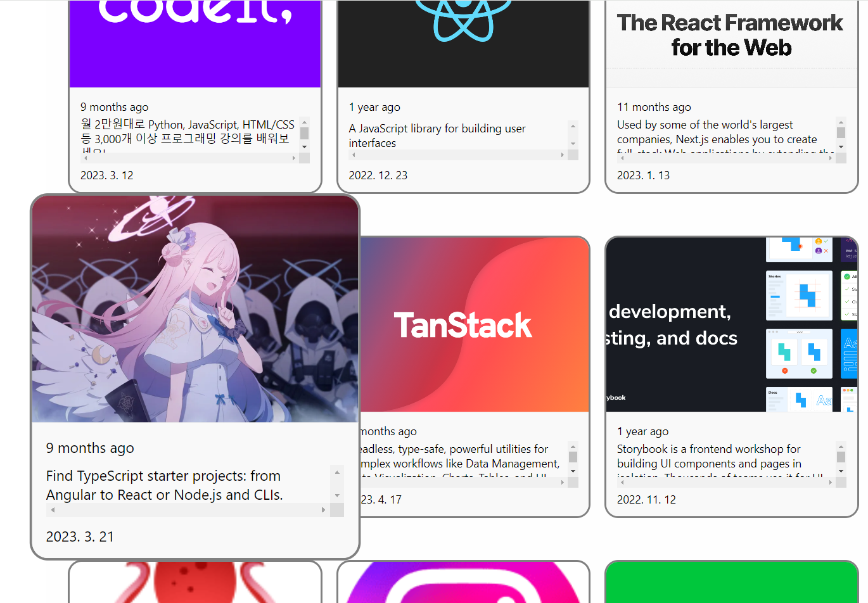Click scroll-right arrow under Codeit description
The height and width of the screenshot is (603, 868).
[x=293, y=158]
